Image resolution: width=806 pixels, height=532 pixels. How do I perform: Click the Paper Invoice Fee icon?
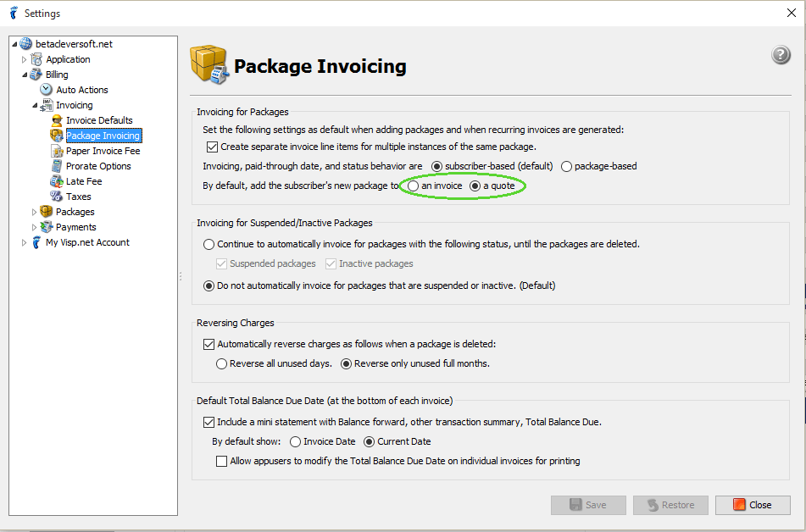coord(57,151)
